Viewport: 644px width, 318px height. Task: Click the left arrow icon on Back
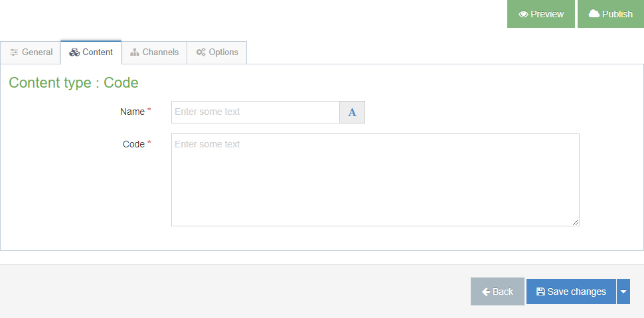(x=486, y=291)
